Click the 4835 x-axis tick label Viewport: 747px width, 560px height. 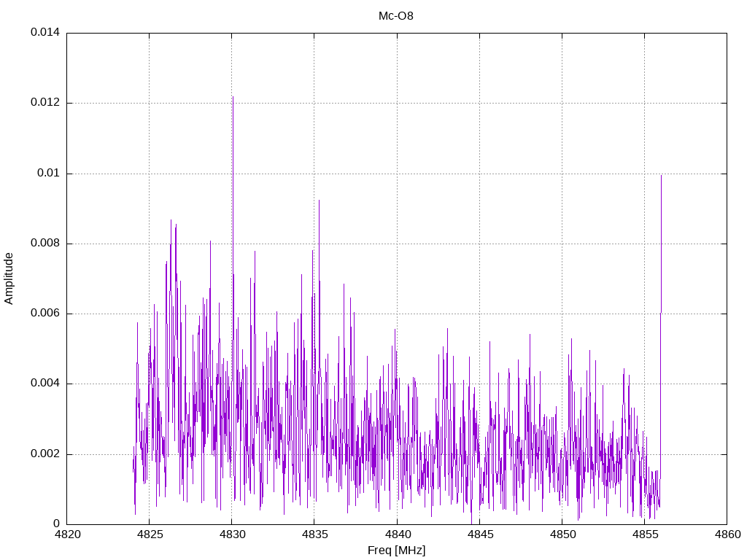tap(314, 534)
